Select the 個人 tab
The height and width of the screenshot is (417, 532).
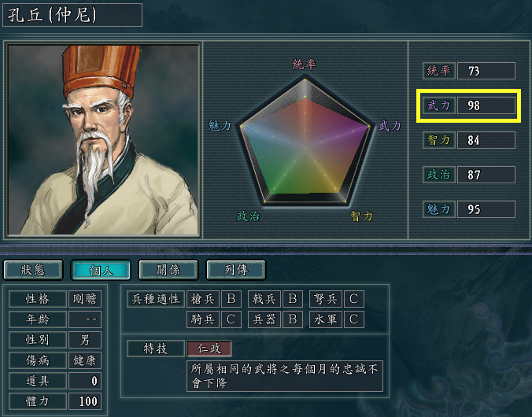click(x=101, y=270)
